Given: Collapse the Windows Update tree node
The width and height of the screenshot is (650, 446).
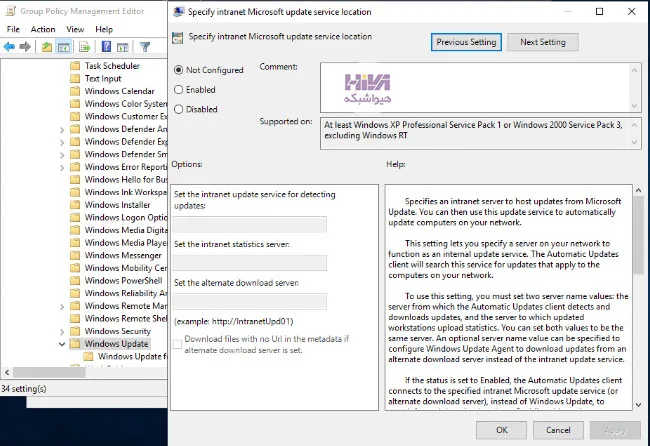Looking at the screenshot, I should [62, 344].
